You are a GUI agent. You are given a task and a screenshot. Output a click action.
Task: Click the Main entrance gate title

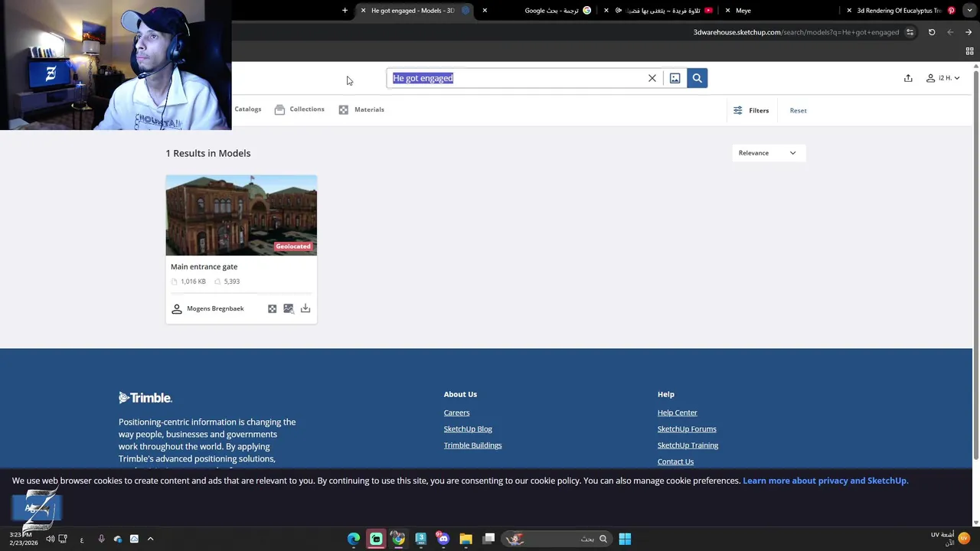tap(204, 266)
